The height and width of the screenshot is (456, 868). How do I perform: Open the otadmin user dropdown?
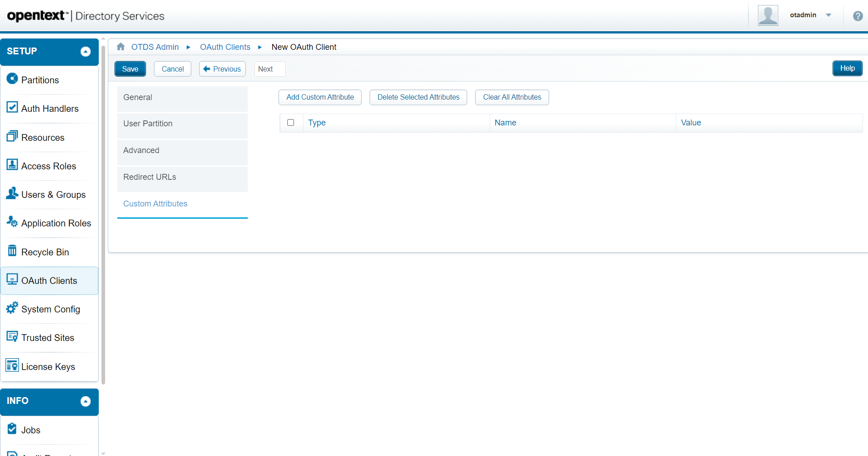pyautogui.click(x=829, y=15)
